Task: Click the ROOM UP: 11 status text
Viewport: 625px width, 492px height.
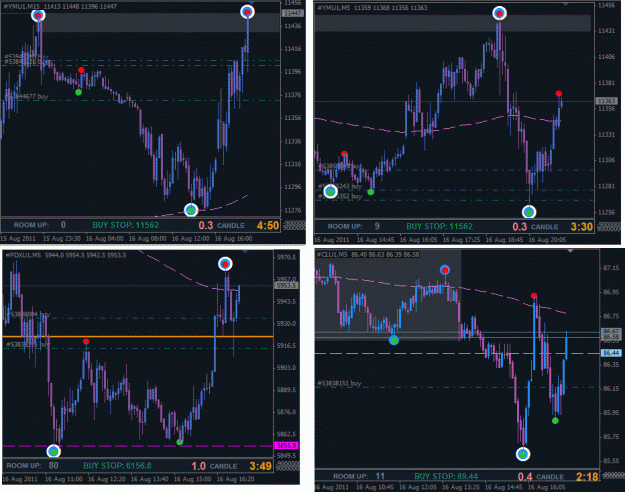Action: pos(359,476)
